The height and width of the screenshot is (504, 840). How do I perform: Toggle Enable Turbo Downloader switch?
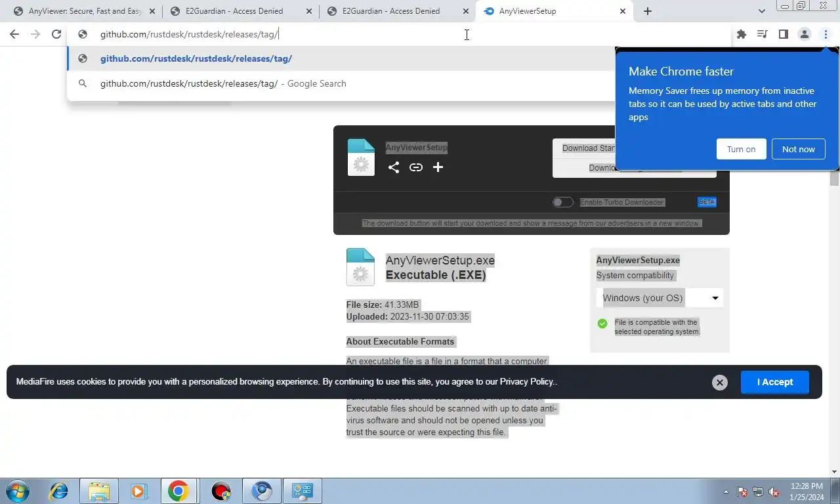563,202
